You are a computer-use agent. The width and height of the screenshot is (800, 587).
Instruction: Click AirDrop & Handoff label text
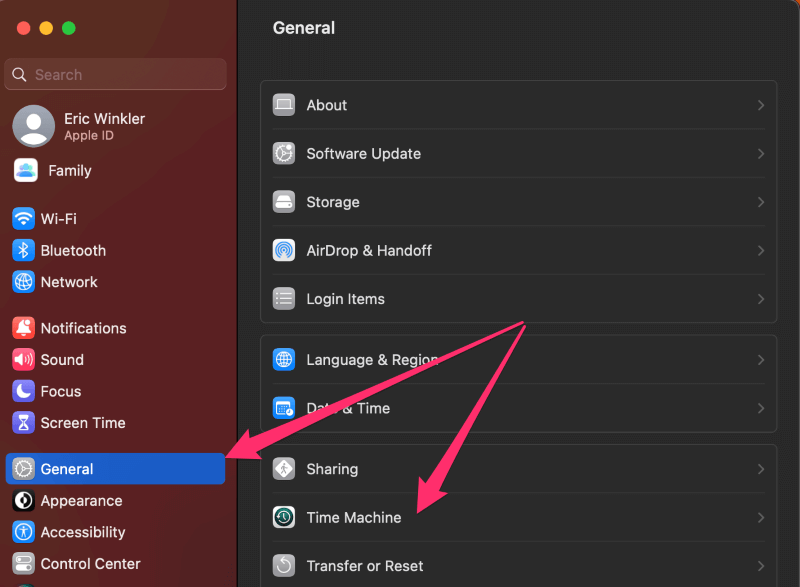(369, 250)
